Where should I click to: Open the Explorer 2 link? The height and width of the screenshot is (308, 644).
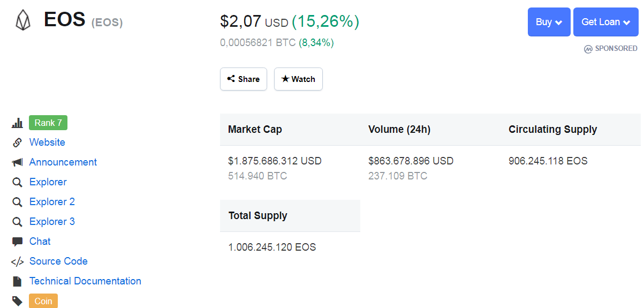click(52, 202)
